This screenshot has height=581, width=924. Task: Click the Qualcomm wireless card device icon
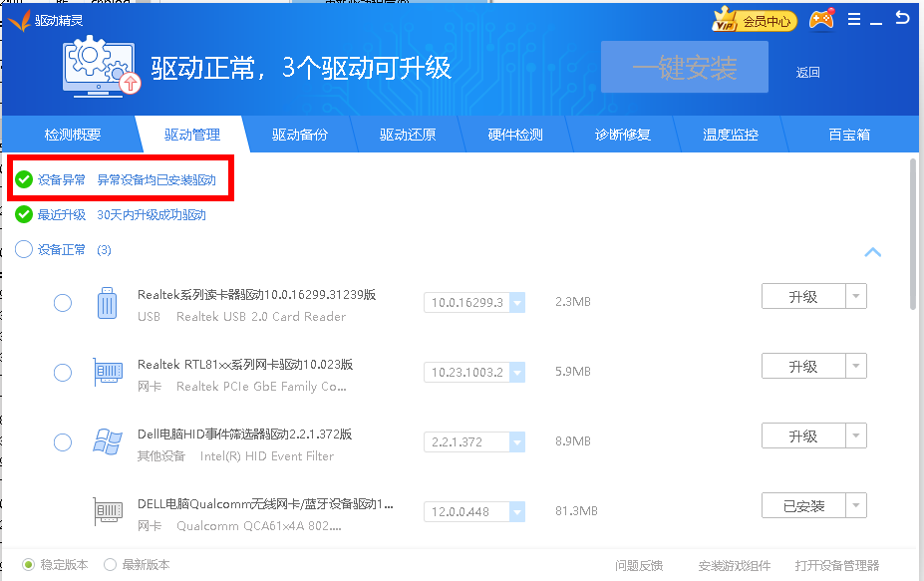pos(108,511)
